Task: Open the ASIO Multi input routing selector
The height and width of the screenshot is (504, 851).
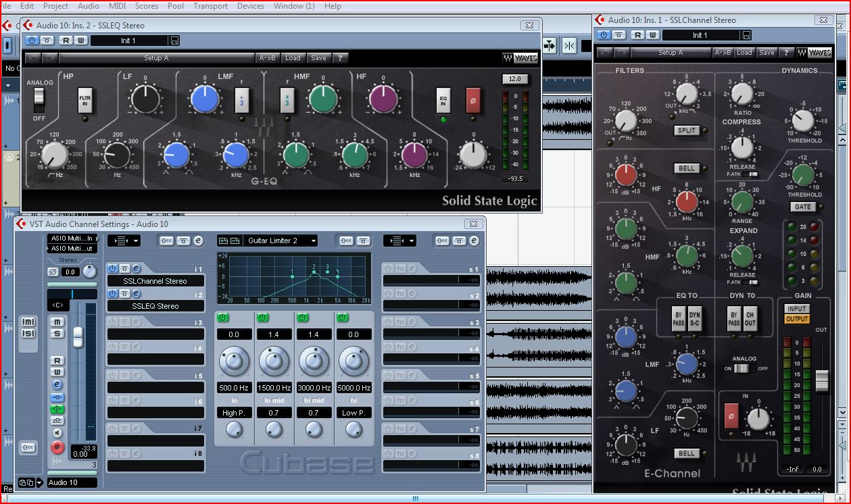Action: [x=73, y=238]
